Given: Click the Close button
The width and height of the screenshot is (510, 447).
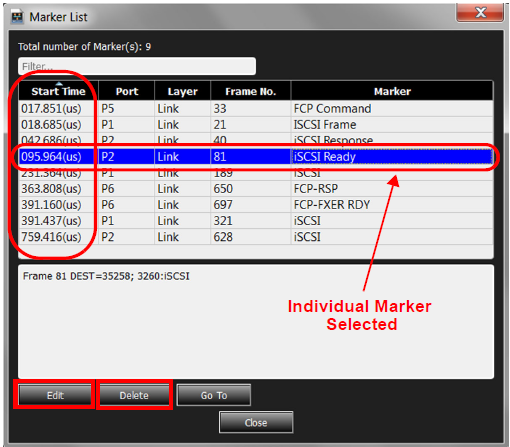Looking at the screenshot, I should (x=256, y=422).
